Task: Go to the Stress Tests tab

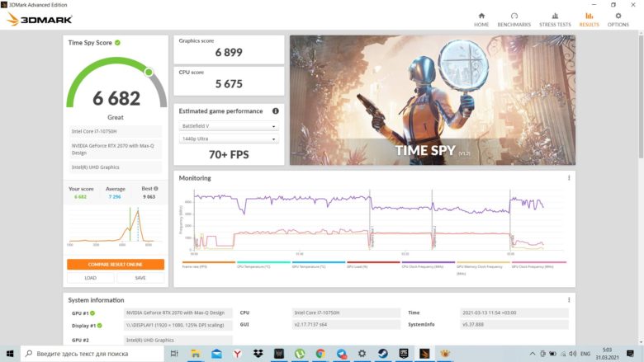Action: point(555,20)
